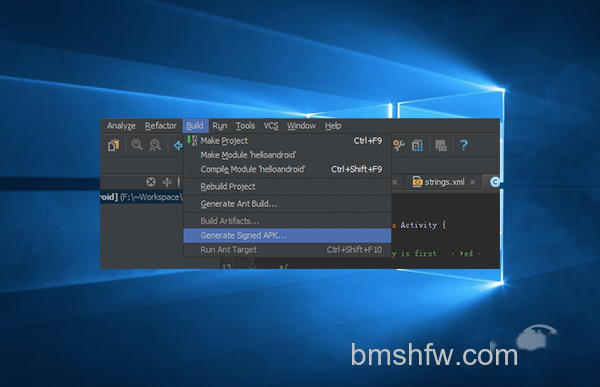
Task: Click the word "Activity" in the editor
Action: point(419,225)
